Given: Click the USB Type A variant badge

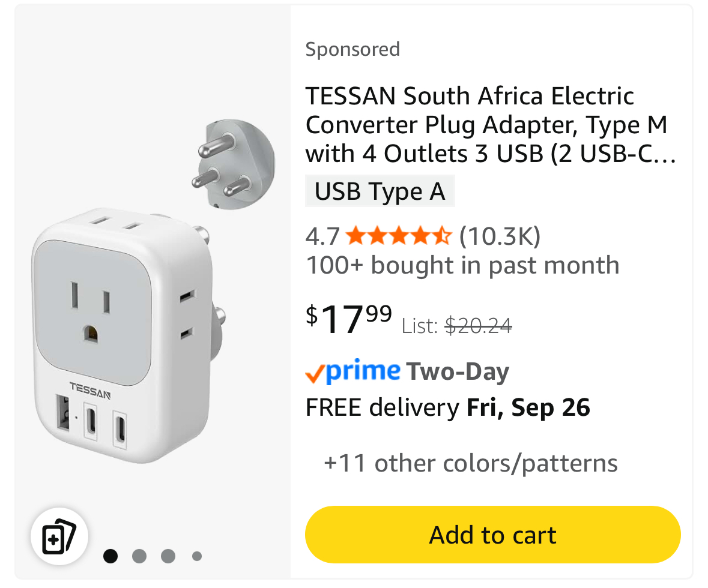Looking at the screenshot, I should [x=380, y=191].
